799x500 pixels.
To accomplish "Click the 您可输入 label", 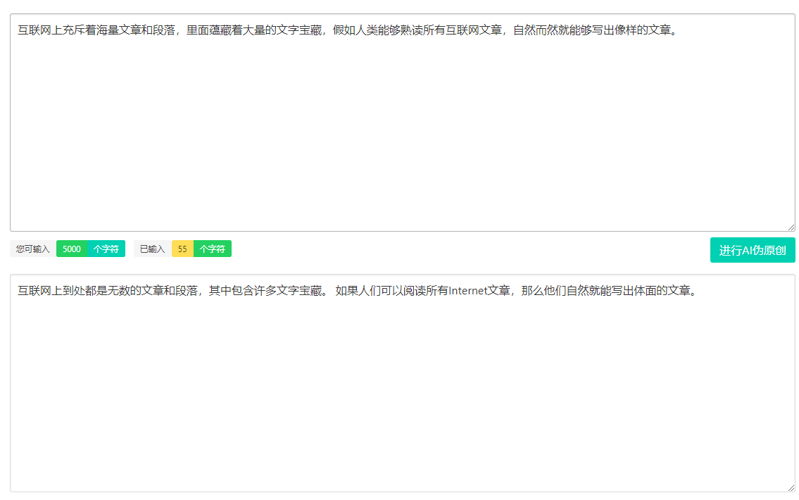I will pyautogui.click(x=33, y=249).
